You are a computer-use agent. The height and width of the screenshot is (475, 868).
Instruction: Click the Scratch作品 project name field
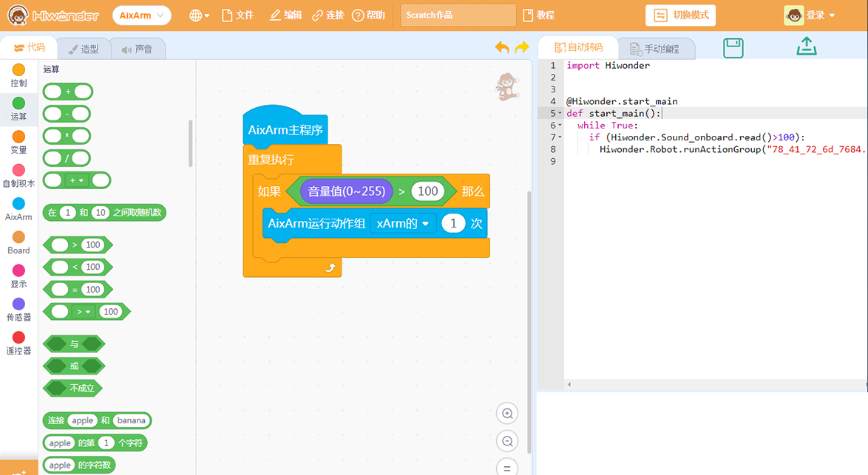(x=458, y=16)
